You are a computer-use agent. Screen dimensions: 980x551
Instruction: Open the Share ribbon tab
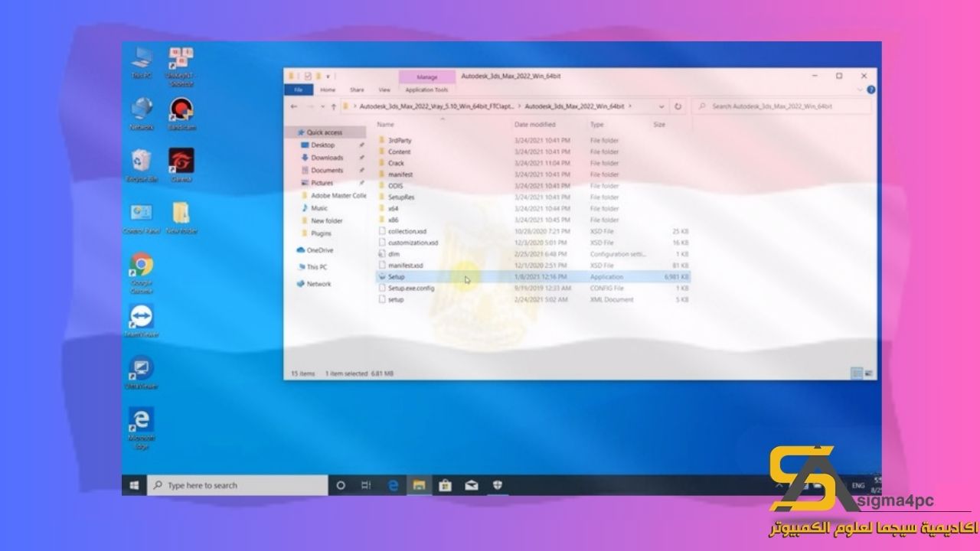point(357,90)
